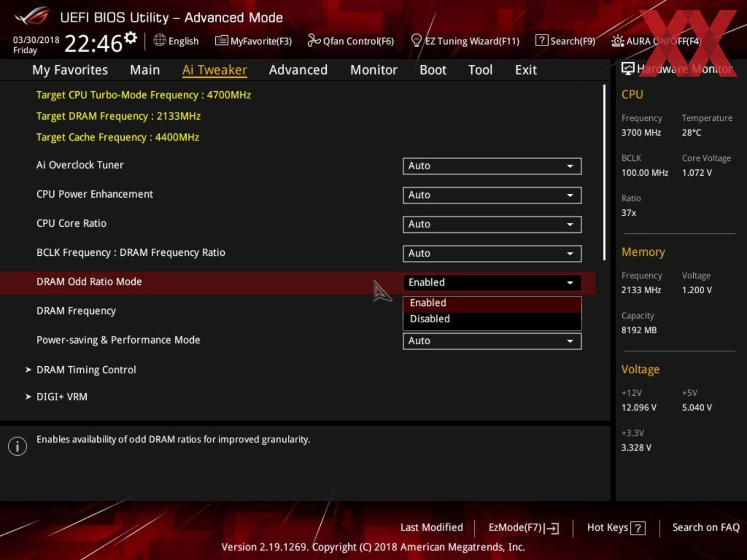747x560 pixels.
Task: Click +5V reading 5.040 V
Action: pos(697,407)
